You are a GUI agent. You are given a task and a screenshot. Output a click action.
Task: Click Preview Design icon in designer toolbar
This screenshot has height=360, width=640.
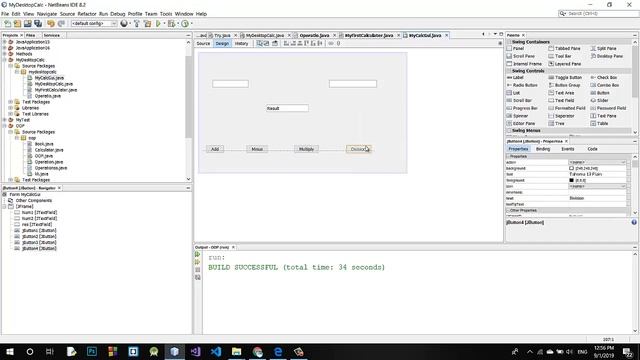(x=275, y=43)
